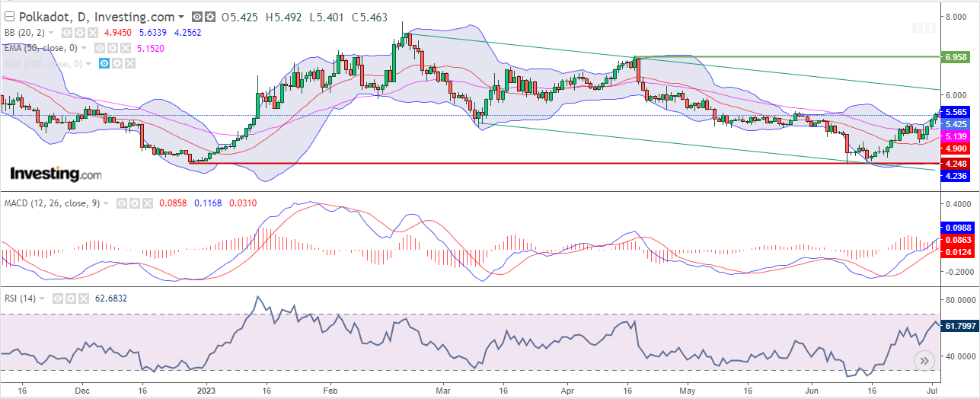
Task: Click the MACD 0.0988 blue axis label
Action: [x=958, y=228]
